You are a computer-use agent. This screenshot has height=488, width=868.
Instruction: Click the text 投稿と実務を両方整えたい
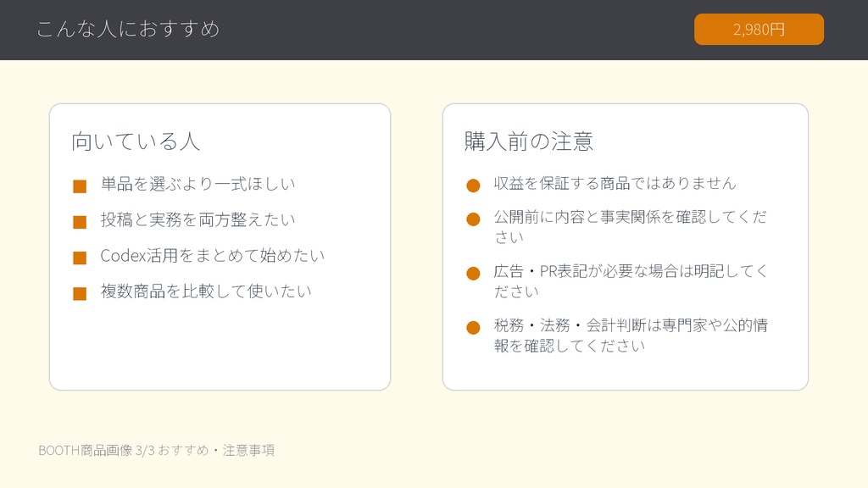click(198, 219)
